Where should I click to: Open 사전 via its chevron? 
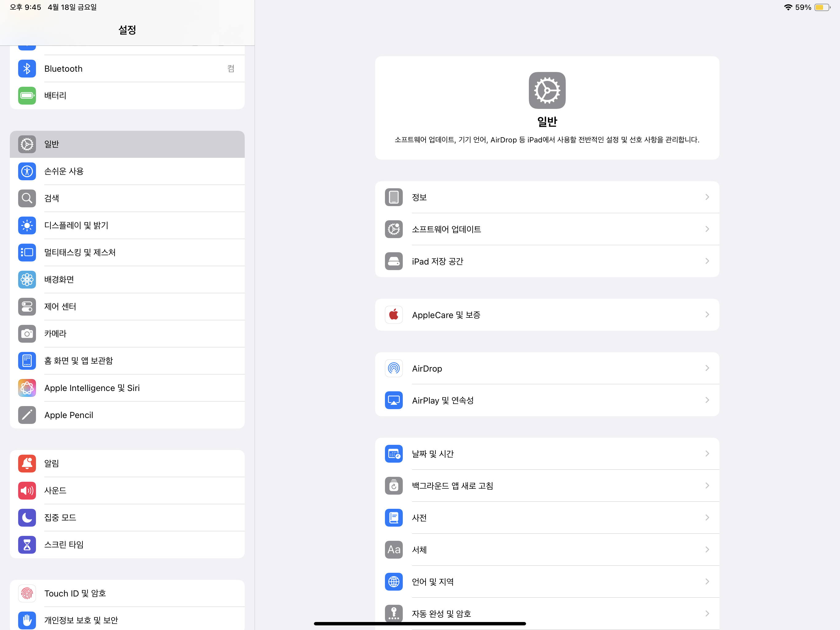[x=707, y=517]
